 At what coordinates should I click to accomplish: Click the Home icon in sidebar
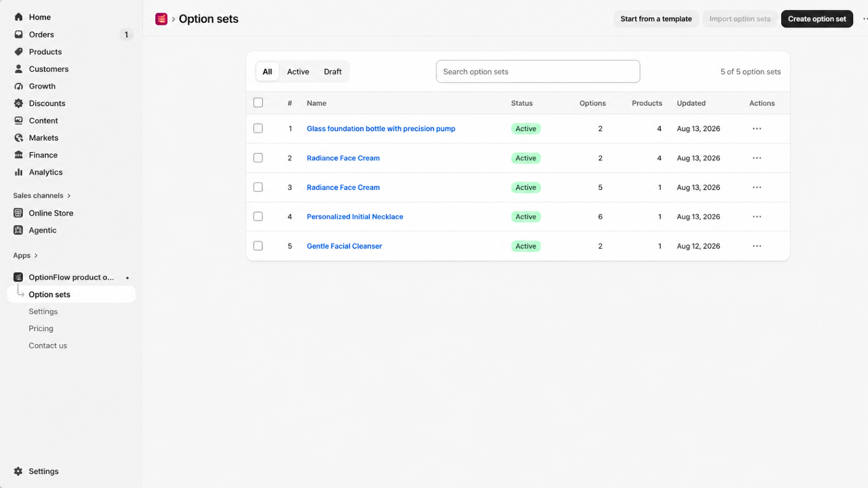pyautogui.click(x=18, y=17)
